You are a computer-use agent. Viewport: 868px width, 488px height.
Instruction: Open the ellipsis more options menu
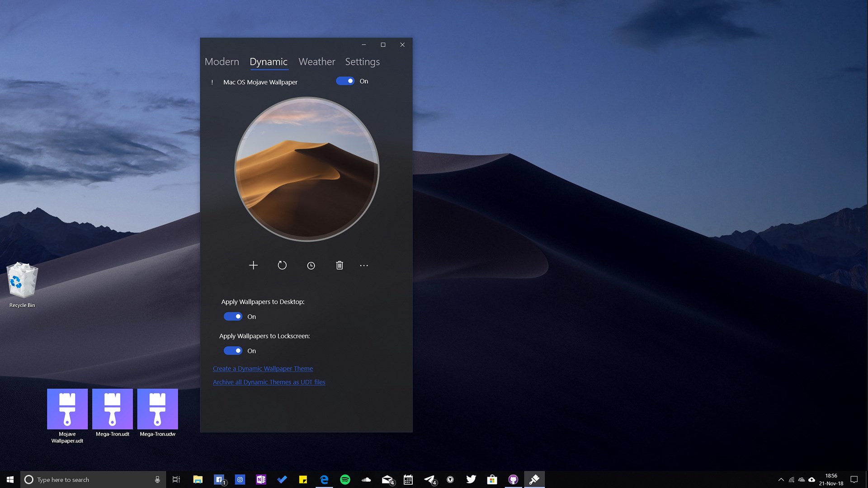[364, 266]
